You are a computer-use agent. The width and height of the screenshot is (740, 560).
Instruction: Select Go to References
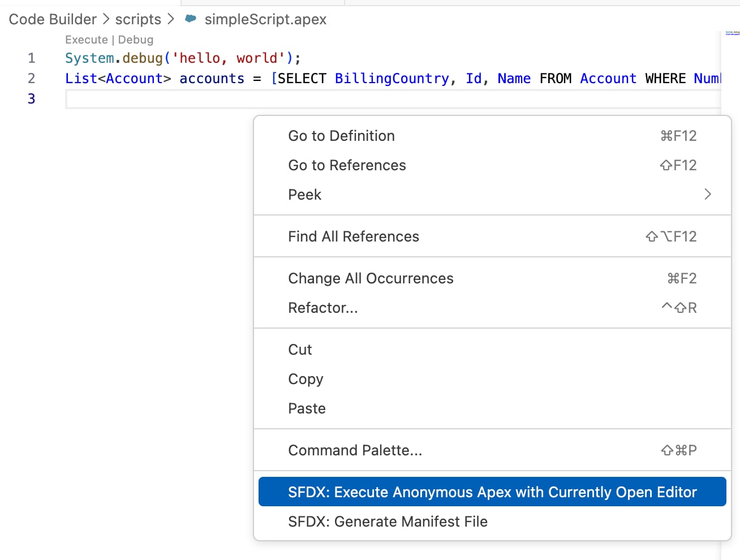pos(347,165)
